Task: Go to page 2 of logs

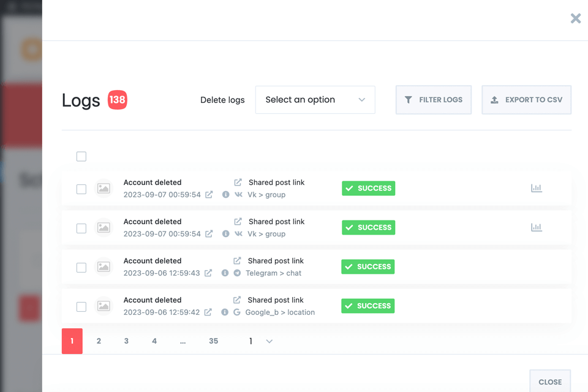Action: click(x=99, y=341)
